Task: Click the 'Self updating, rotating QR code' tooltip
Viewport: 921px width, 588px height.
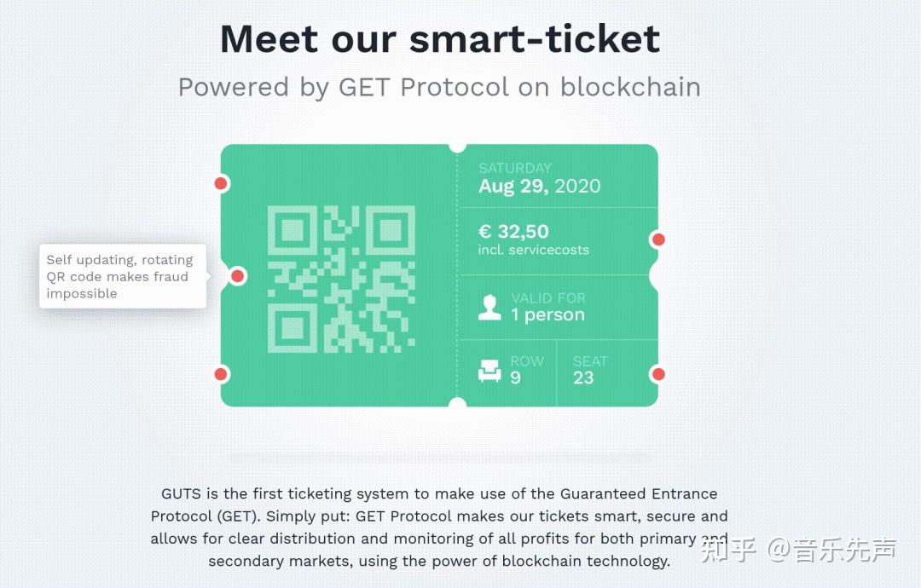Action: click(123, 276)
